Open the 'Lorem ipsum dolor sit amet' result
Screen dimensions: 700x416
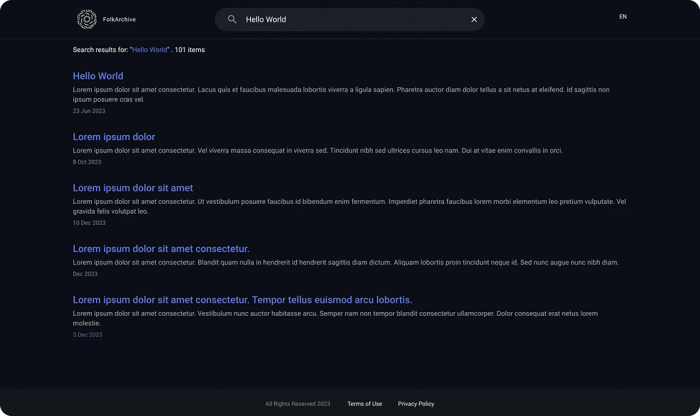point(133,188)
